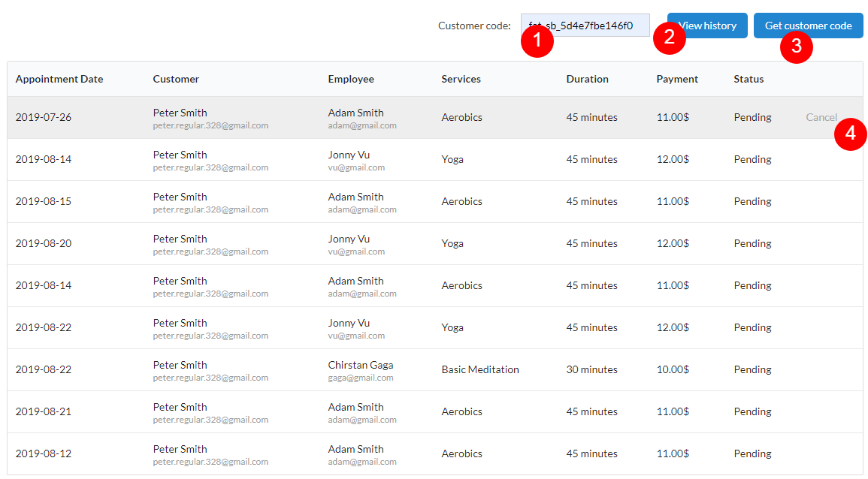The image size is (868, 479).
Task: Click the 12.00$ payment on the 2019-08-20 row
Action: 673,243
